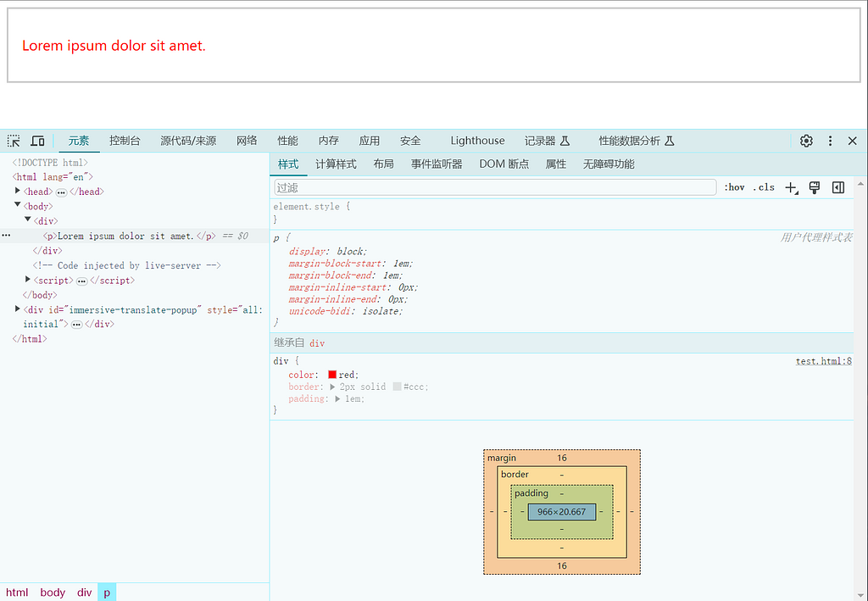Select body in the breadcrumb bar
This screenshot has width=868, height=601.
[53, 593]
